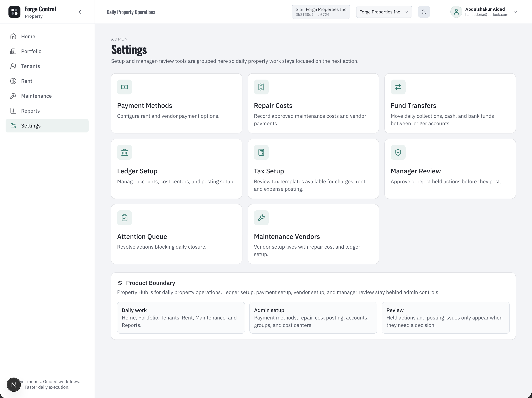Click the Payment Methods cash icon
The image size is (532, 398).
tap(125, 87)
